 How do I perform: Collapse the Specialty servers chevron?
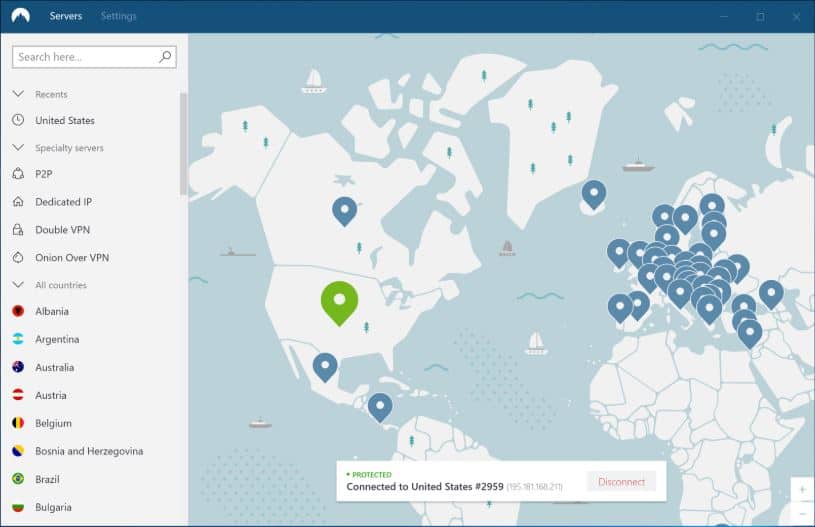[x=18, y=148]
